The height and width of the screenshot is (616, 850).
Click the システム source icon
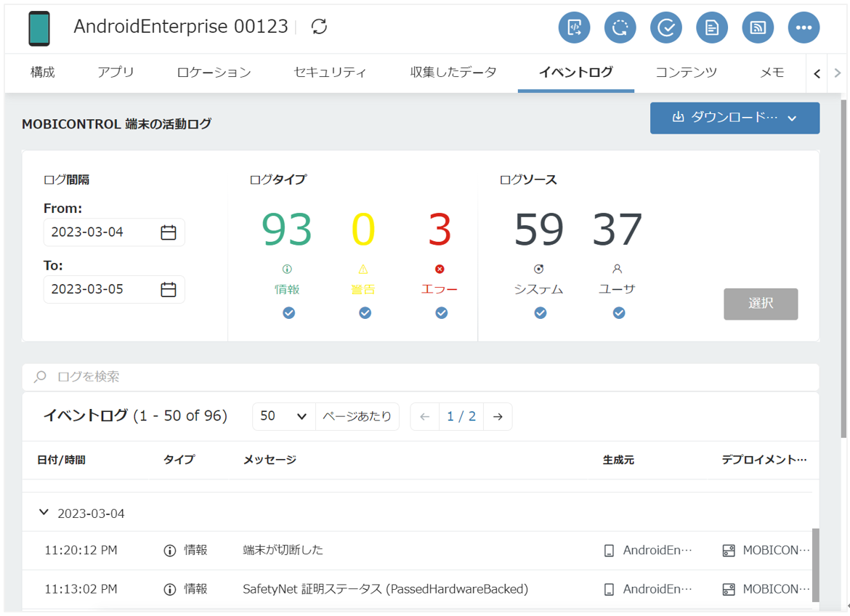(x=539, y=269)
